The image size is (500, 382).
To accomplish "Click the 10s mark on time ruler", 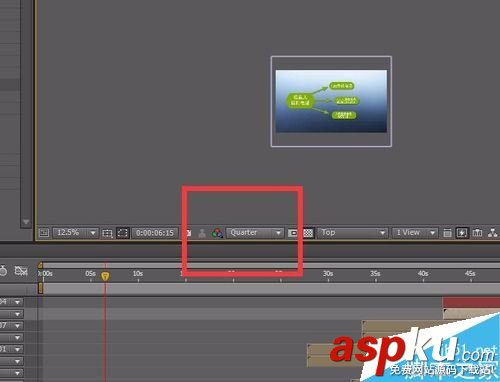I will tap(138, 274).
